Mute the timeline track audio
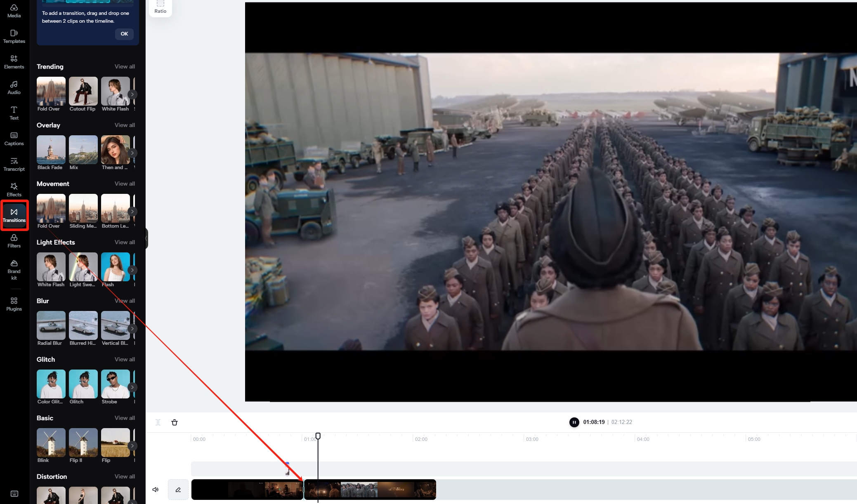 (156, 490)
